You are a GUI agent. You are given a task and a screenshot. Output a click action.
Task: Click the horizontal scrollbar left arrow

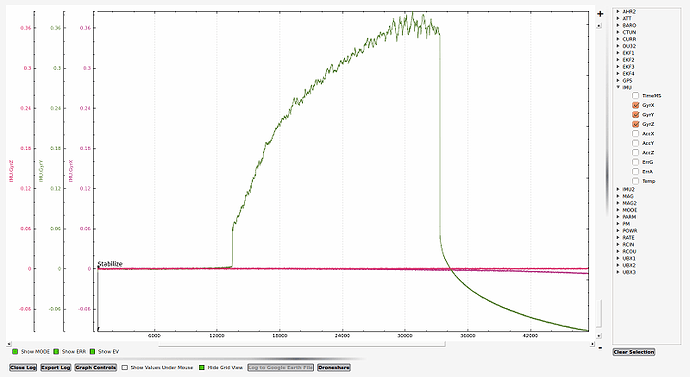tap(9, 344)
